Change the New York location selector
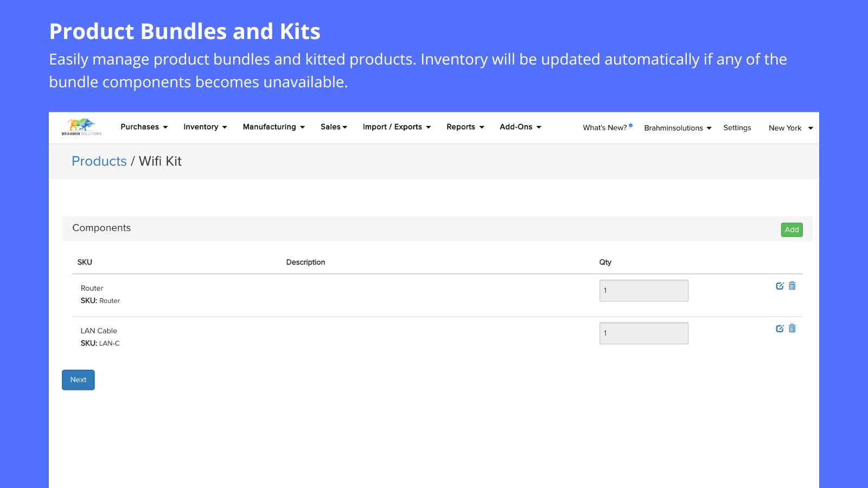 [x=790, y=128]
